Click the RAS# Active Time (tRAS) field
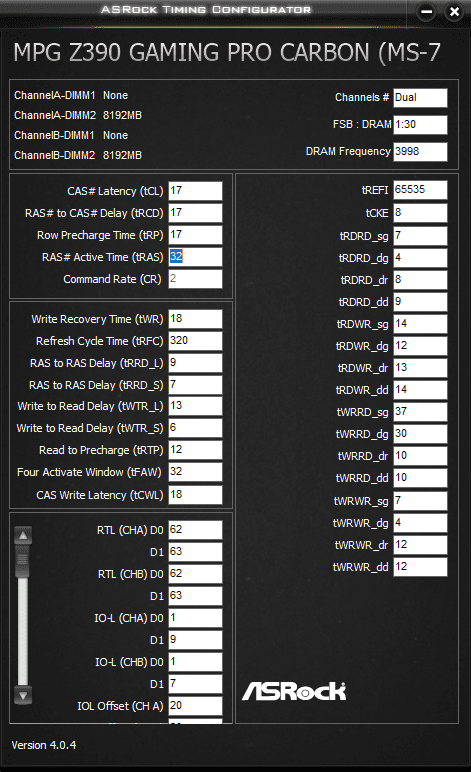 point(195,257)
